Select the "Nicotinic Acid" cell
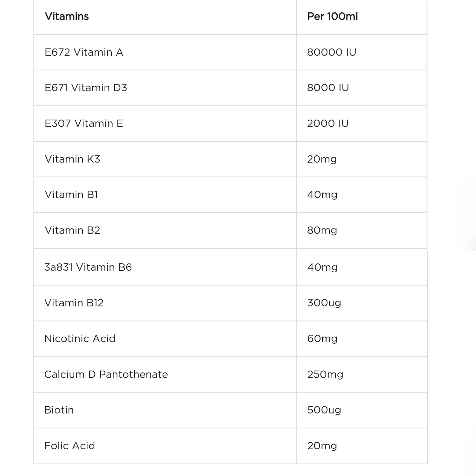Image resolution: width=476 pixels, height=476 pixels. click(80, 339)
